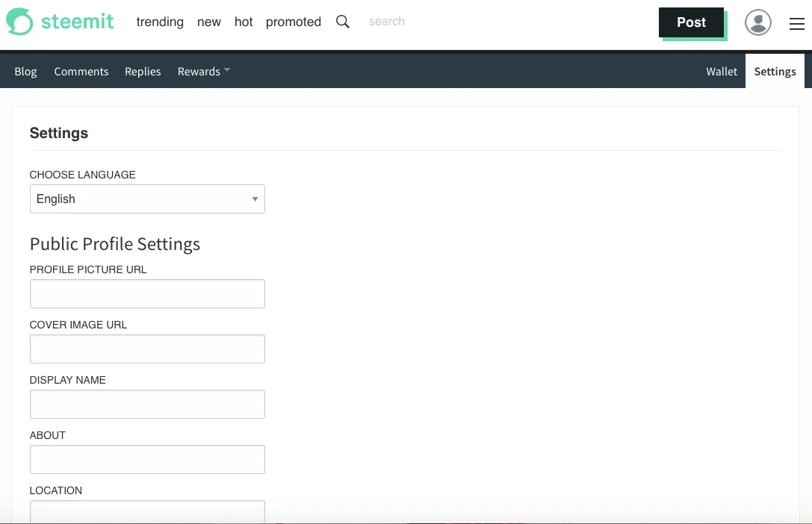This screenshot has height=524, width=812.
Task: Select the Settings tab
Action: (x=775, y=72)
